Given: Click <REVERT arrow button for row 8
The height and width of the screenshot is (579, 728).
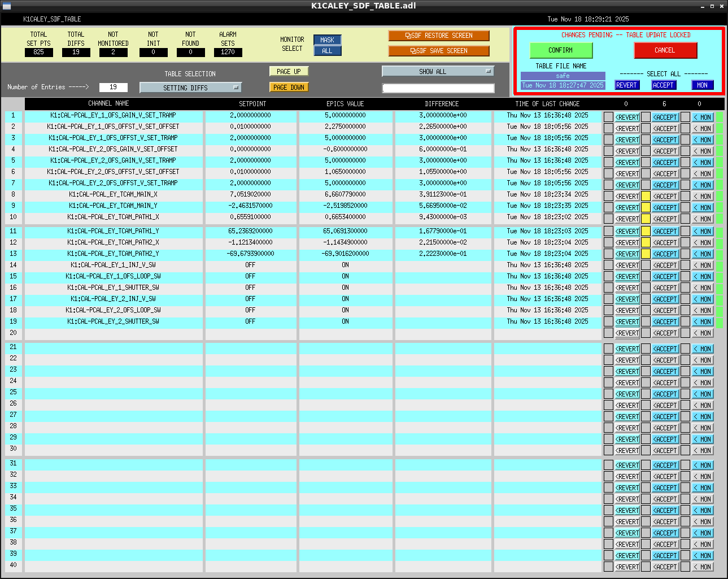Looking at the screenshot, I should [x=627, y=197].
